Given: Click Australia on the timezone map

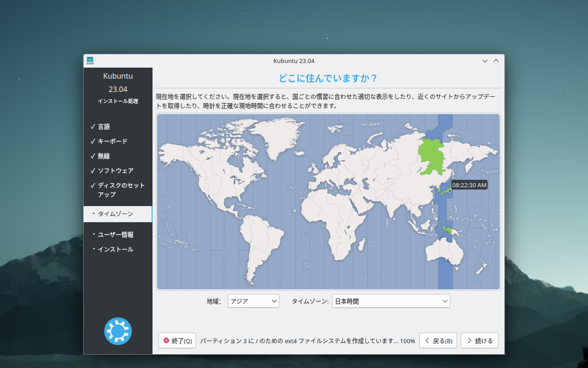Looking at the screenshot, I should tap(445, 252).
